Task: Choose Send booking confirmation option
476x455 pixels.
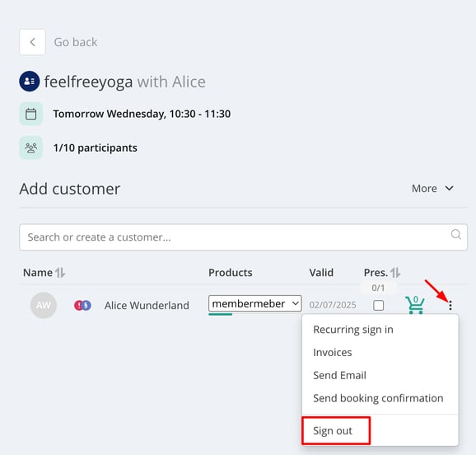Action: (378, 398)
